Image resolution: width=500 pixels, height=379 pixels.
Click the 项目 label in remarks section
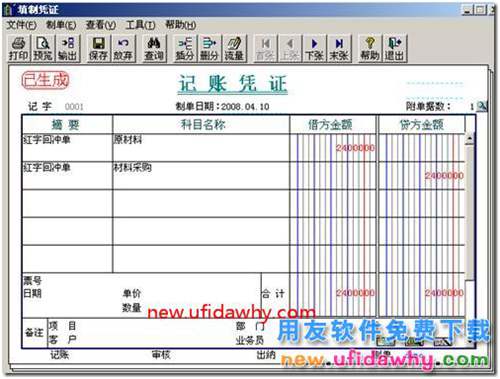[x=62, y=326]
